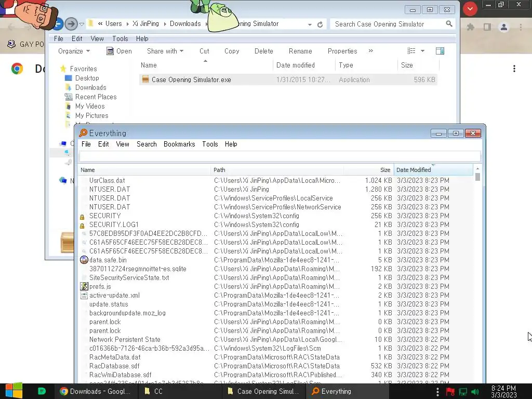The width and height of the screenshot is (532, 399).
Task: Open address bar history dropdown
Action: pos(310,24)
